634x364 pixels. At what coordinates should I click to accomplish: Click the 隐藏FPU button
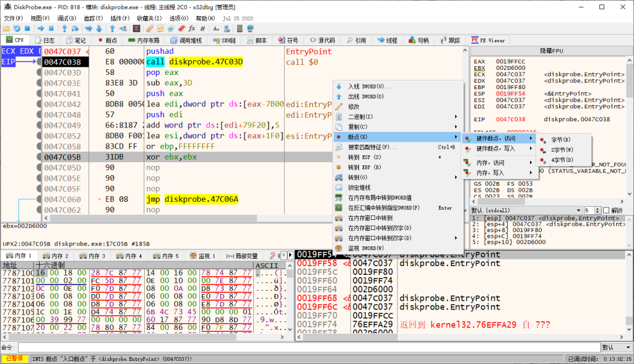[x=552, y=51]
